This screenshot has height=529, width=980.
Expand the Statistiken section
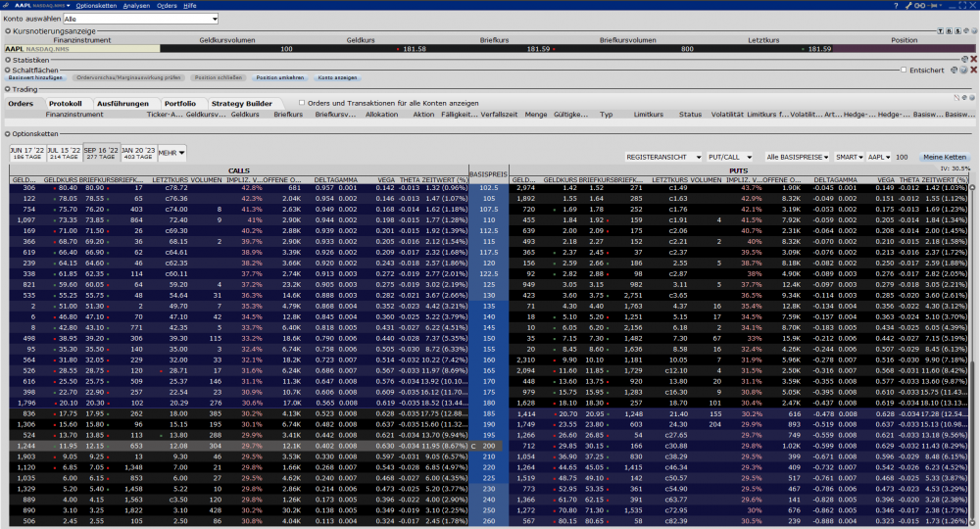coord(5,60)
